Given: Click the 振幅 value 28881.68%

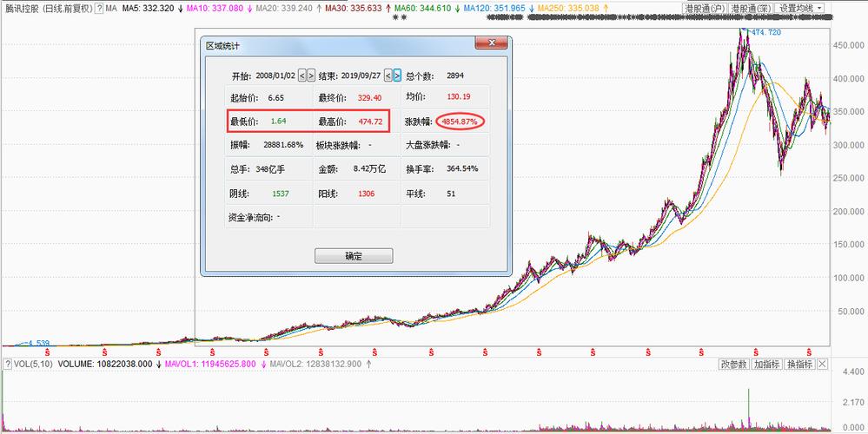Looking at the screenshot, I should pyautogui.click(x=284, y=145).
